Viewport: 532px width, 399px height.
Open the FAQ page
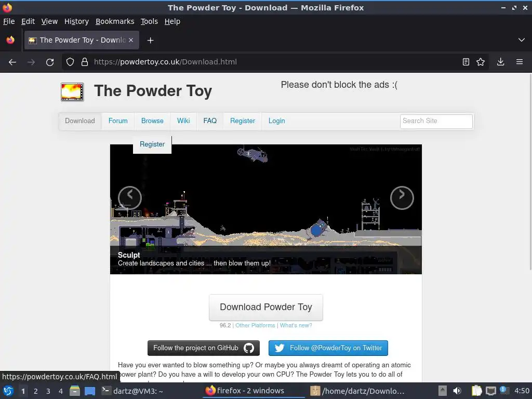click(210, 121)
